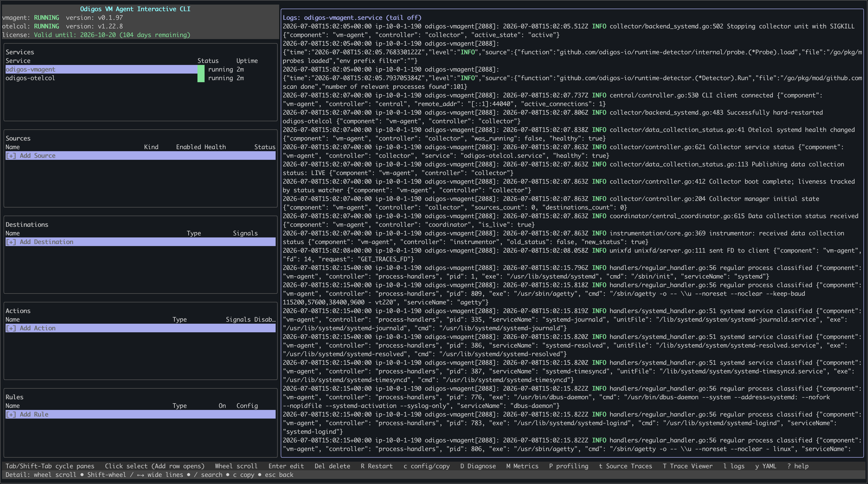Click the Rules panel title
The width and height of the screenshot is (868, 484).
14,397
